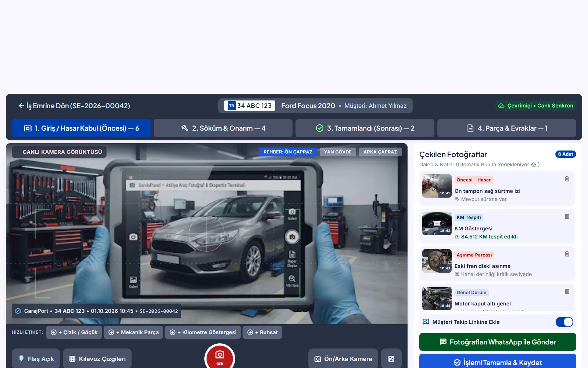Click the Çevrimiçi • Canlı Senkron status
The image size is (588, 368).
click(x=535, y=106)
